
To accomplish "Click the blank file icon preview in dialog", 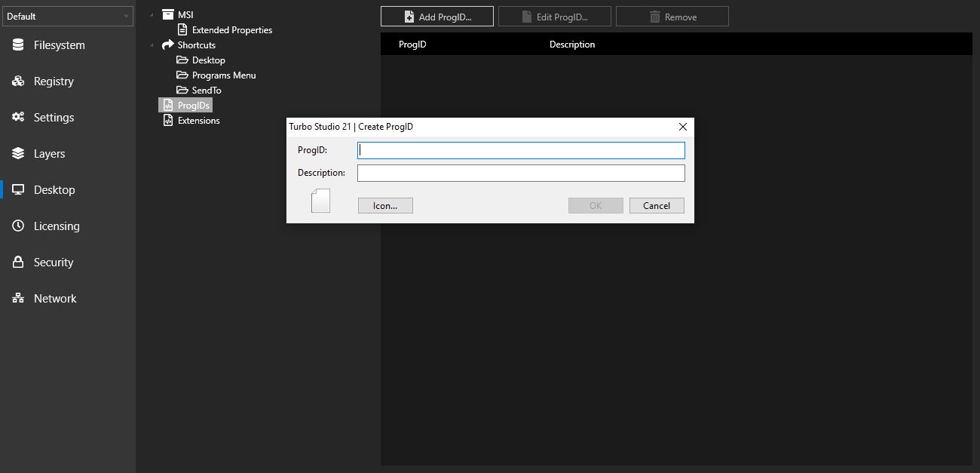I will click(x=321, y=201).
